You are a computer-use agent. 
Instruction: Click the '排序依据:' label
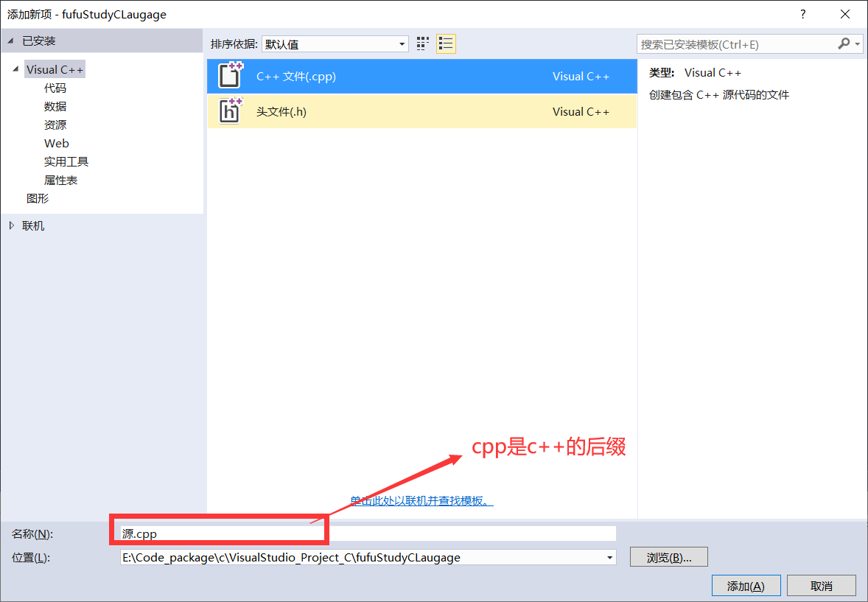click(x=234, y=44)
